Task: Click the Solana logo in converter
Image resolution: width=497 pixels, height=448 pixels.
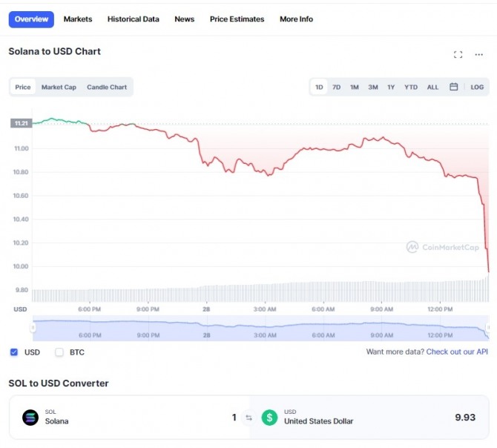Action: pyautogui.click(x=30, y=418)
